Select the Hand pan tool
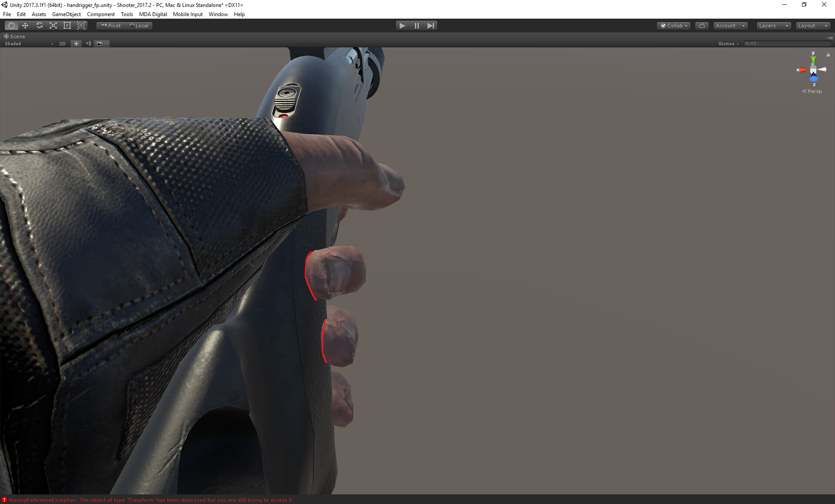Viewport: 835px width, 504px height. 11,25
